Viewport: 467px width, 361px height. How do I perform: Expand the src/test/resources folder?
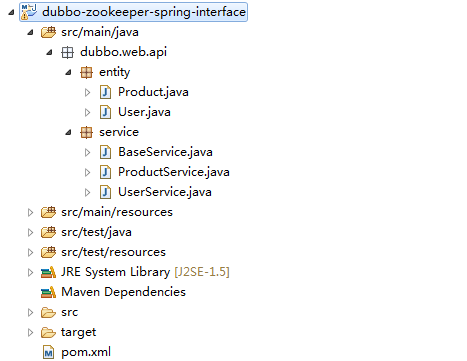click(x=30, y=252)
